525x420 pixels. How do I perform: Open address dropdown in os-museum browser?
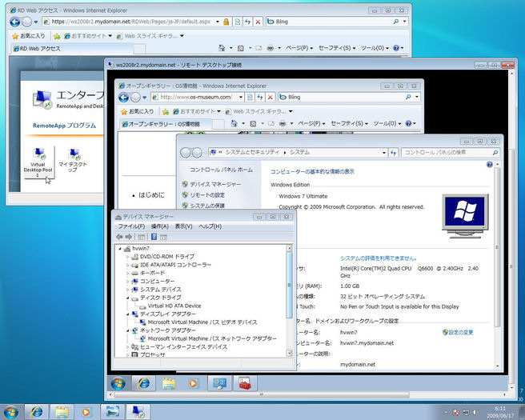pyautogui.click(x=241, y=98)
